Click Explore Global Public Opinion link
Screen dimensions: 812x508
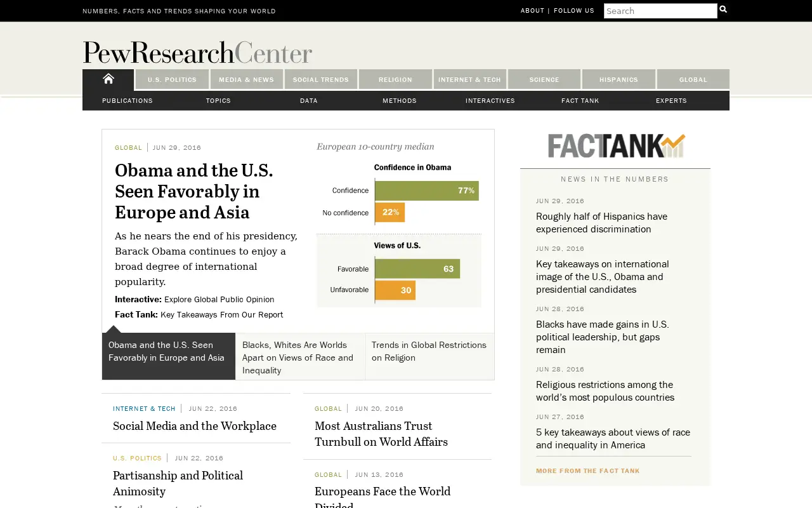[219, 299]
